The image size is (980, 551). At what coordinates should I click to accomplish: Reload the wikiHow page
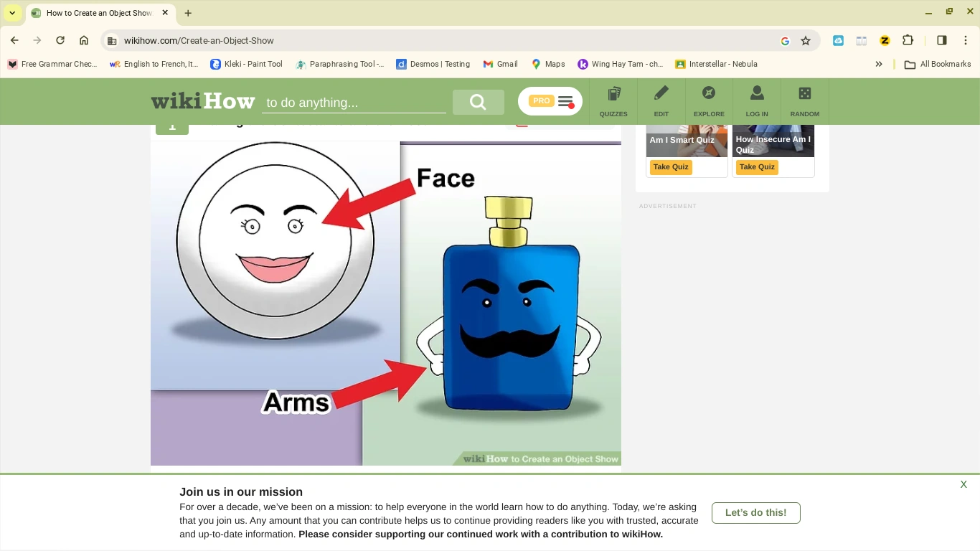[60, 41]
